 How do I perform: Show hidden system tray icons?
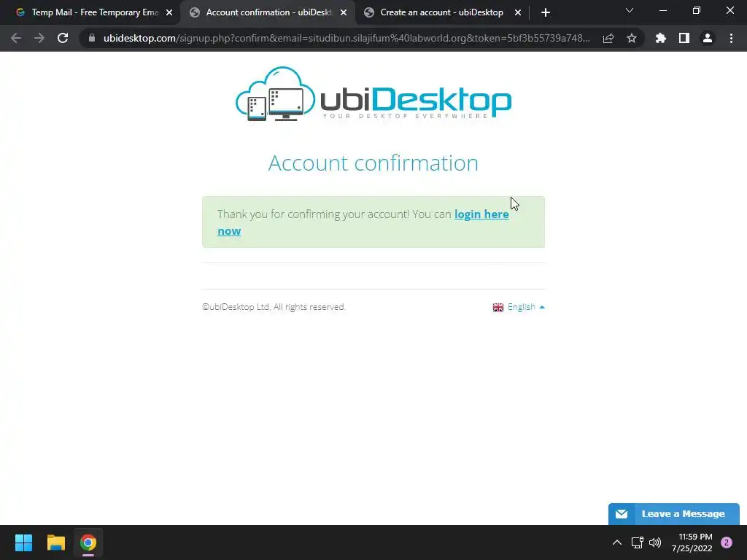click(x=617, y=542)
